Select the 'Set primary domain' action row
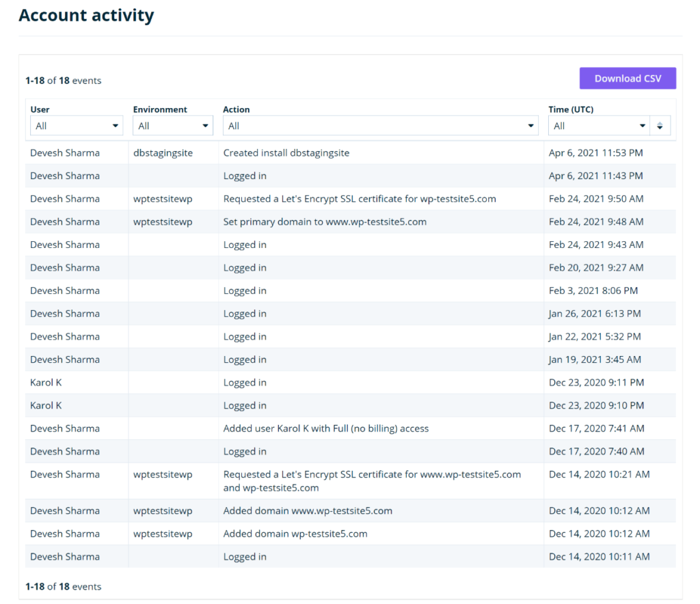 [325, 222]
